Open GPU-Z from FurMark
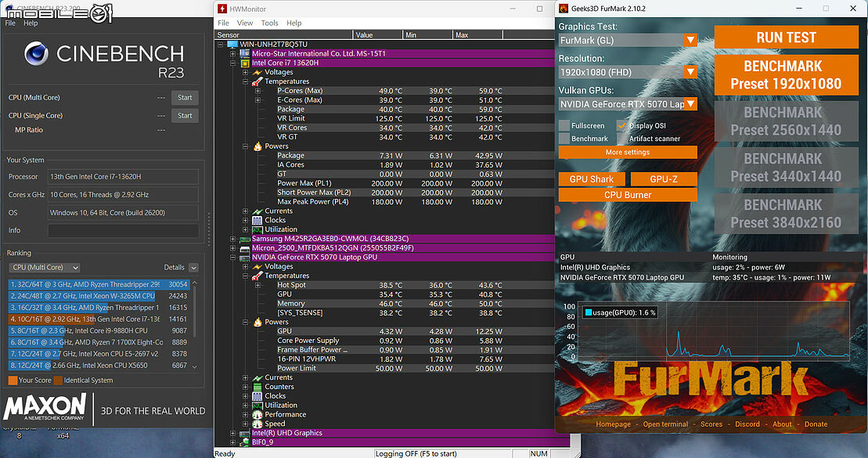This screenshot has height=458, width=868. [664, 179]
